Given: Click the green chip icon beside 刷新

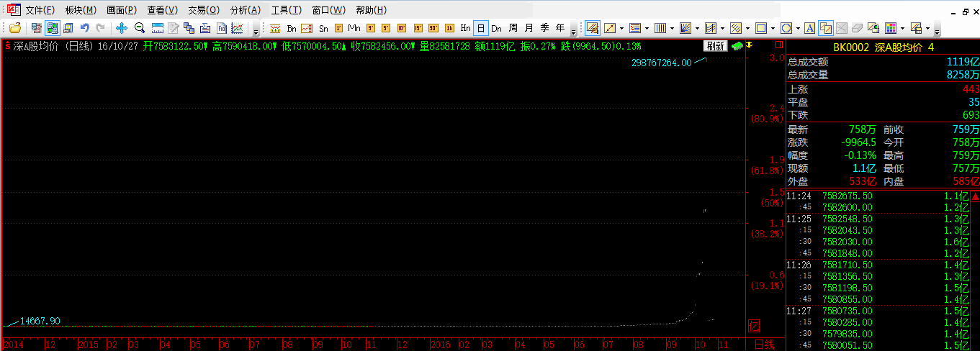Looking at the screenshot, I should (x=737, y=46).
